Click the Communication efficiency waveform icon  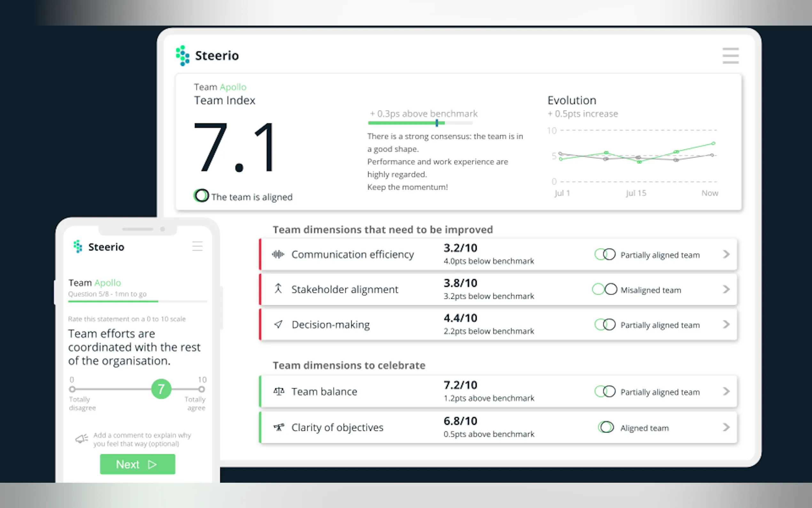coord(277,254)
